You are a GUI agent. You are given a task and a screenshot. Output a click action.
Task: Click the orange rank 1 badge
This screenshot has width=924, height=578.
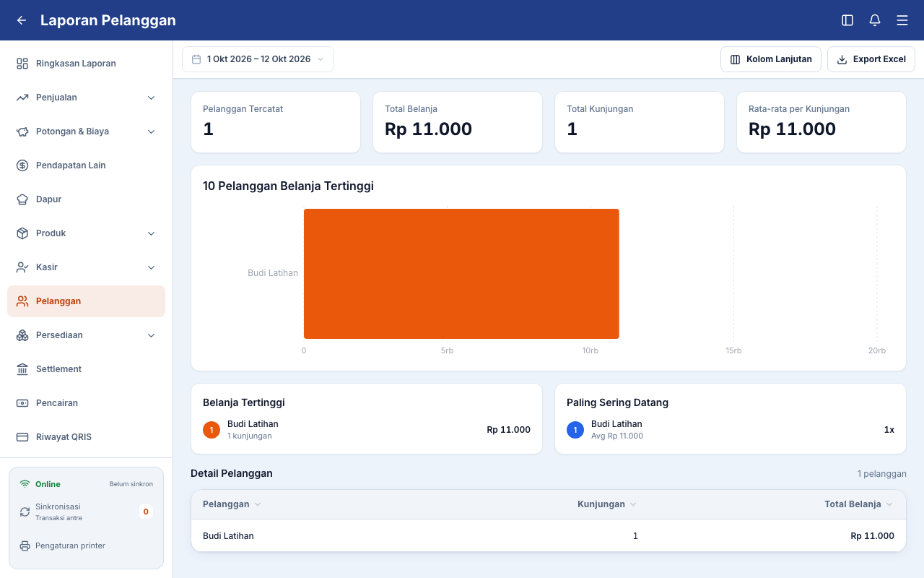[212, 430]
